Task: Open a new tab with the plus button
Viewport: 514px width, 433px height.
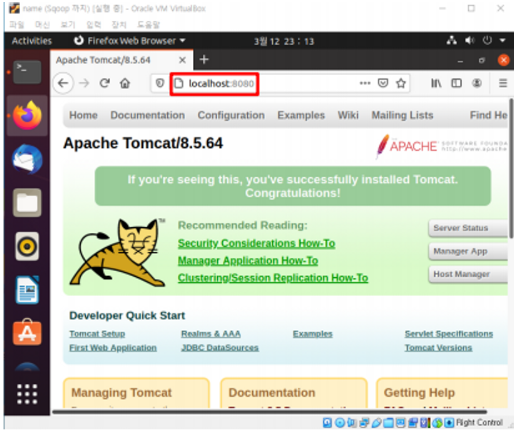Action: [x=204, y=60]
